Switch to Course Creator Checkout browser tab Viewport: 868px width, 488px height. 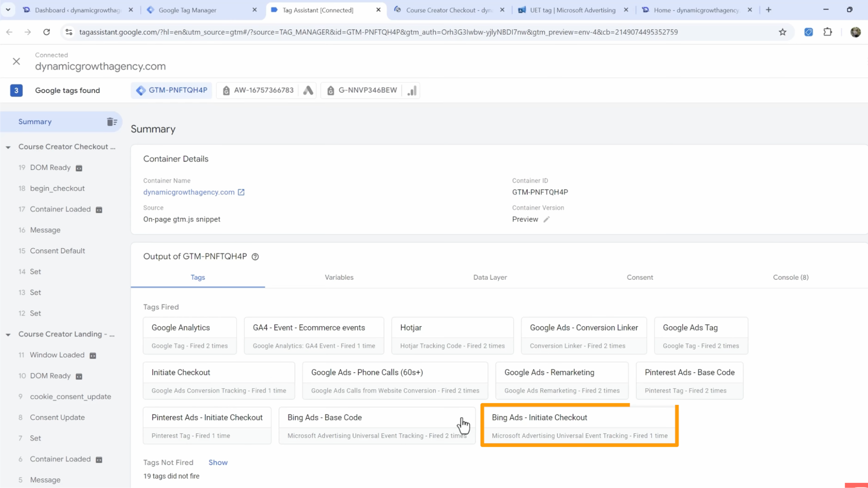coord(449,10)
